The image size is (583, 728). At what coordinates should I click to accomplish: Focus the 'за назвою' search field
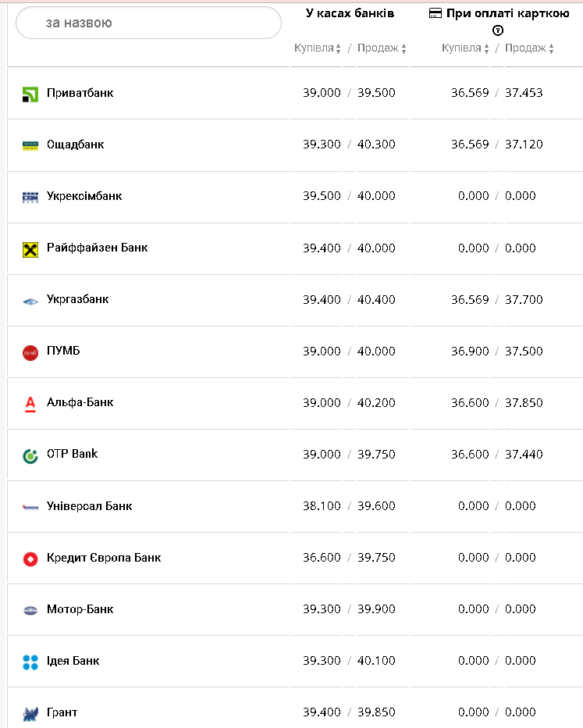click(x=148, y=23)
